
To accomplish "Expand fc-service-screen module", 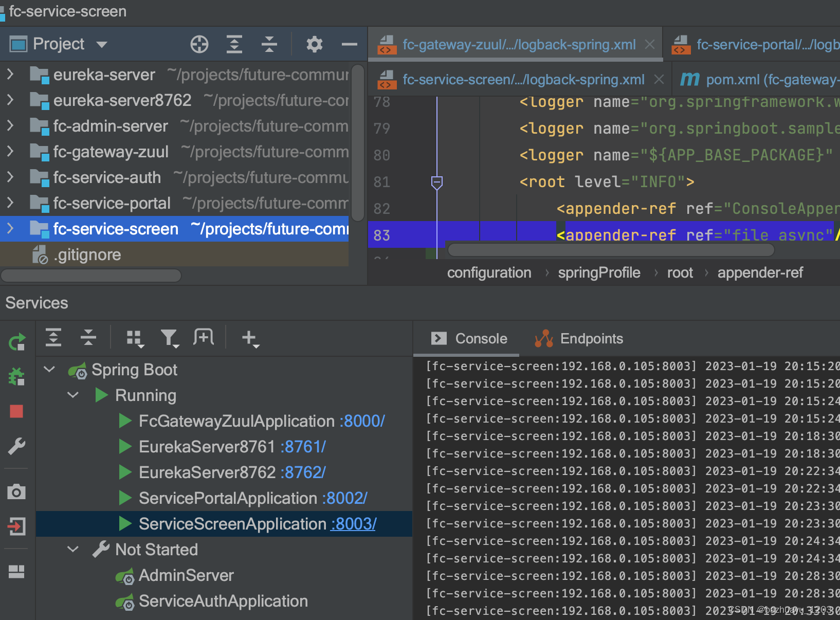I will (10, 229).
